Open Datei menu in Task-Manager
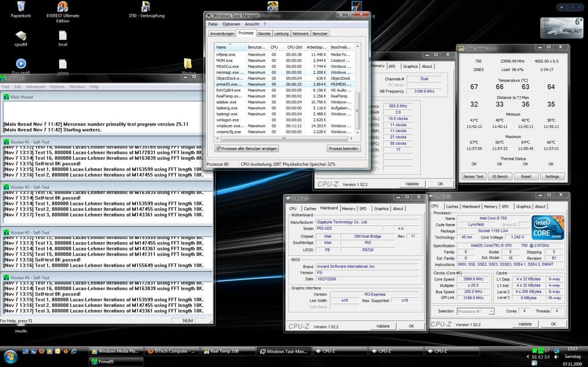Image resolution: width=588 pixels, height=367 pixels. pyautogui.click(x=213, y=24)
